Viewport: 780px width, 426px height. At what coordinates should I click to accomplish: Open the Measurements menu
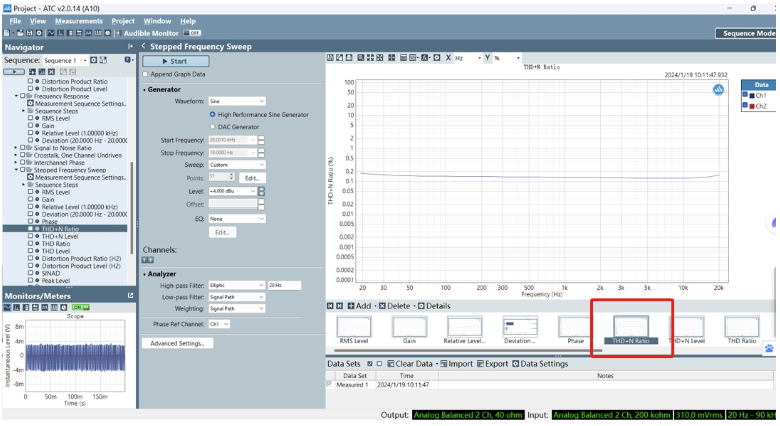[78, 20]
